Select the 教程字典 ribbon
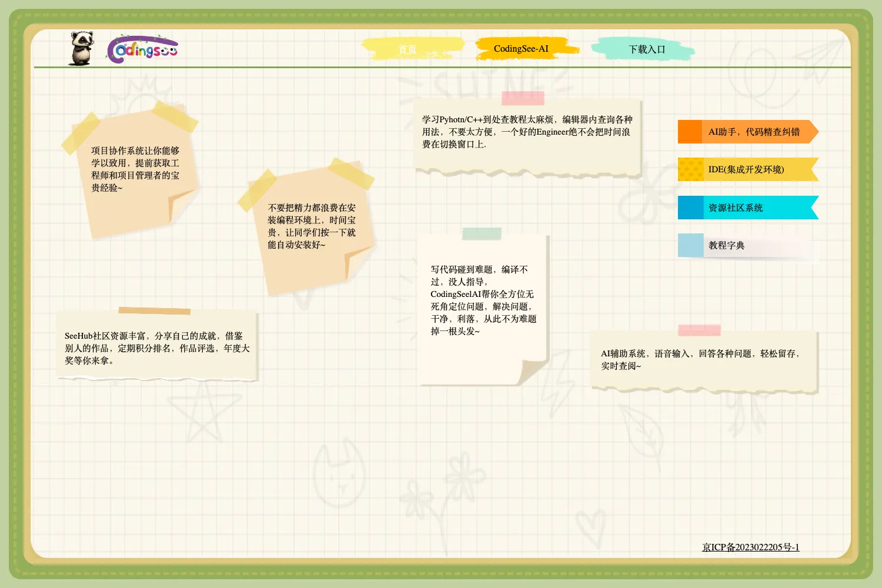The image size is (882, 588). [748, 245]
